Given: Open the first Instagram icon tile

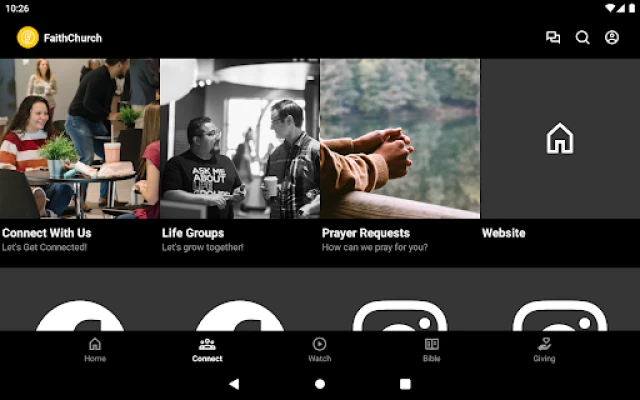Looking at the screenshot, I should (400, 316).
